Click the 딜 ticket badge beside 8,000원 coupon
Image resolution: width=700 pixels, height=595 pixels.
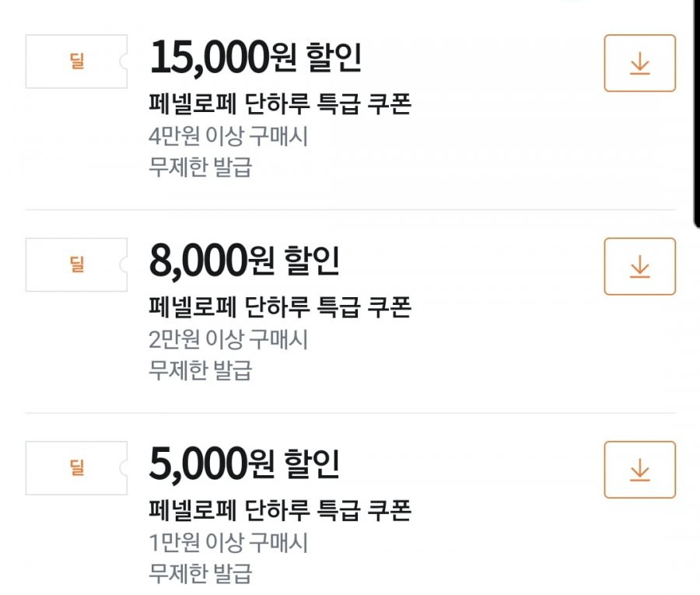click(x=76, y=264)
